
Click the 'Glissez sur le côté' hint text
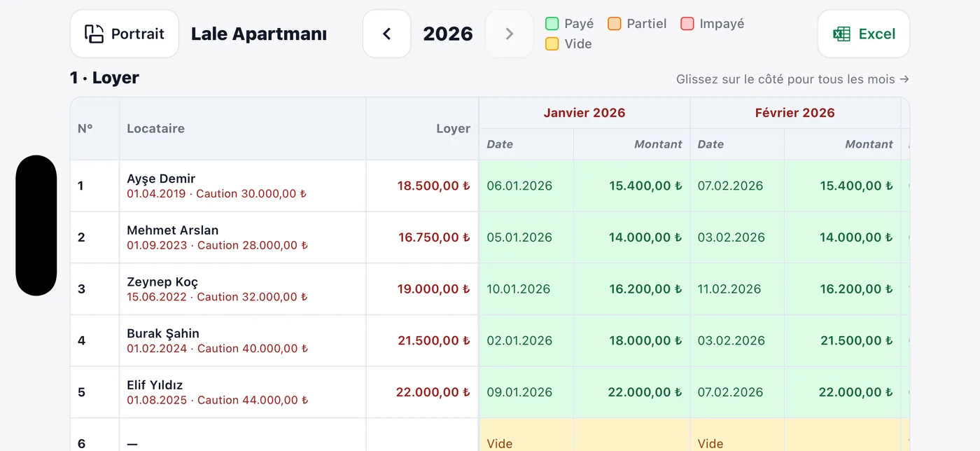pyautogui.click(x=793, y=79)
